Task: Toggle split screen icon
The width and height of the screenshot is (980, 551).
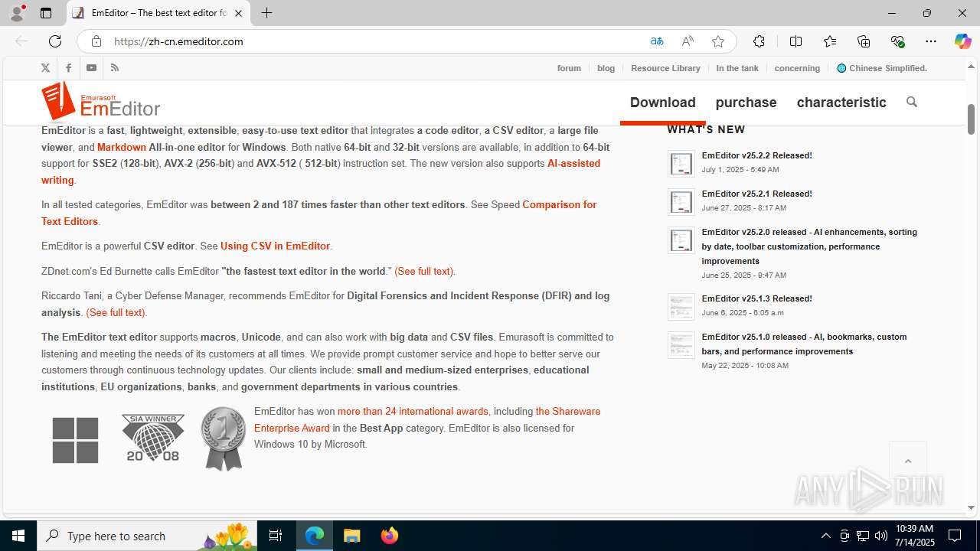Action: pos(795,41)
